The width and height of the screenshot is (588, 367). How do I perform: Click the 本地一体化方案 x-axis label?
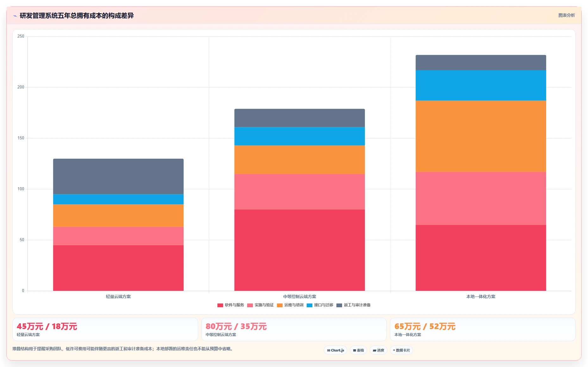pyautogui.click(x=481, y=297)
